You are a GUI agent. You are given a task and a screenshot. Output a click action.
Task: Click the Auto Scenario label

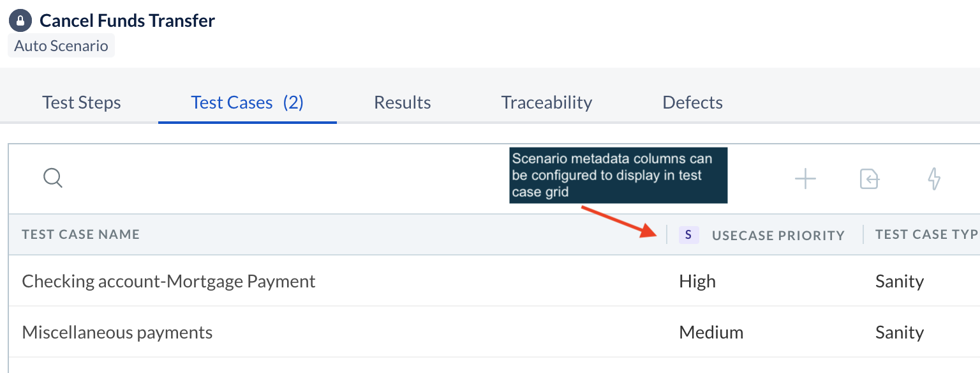(x=61, y=47)
